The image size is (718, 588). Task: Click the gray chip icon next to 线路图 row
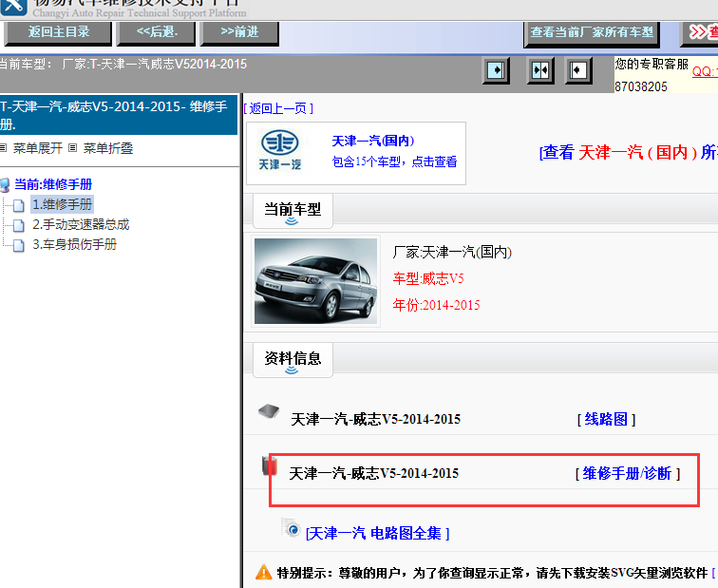click(269, 410)
